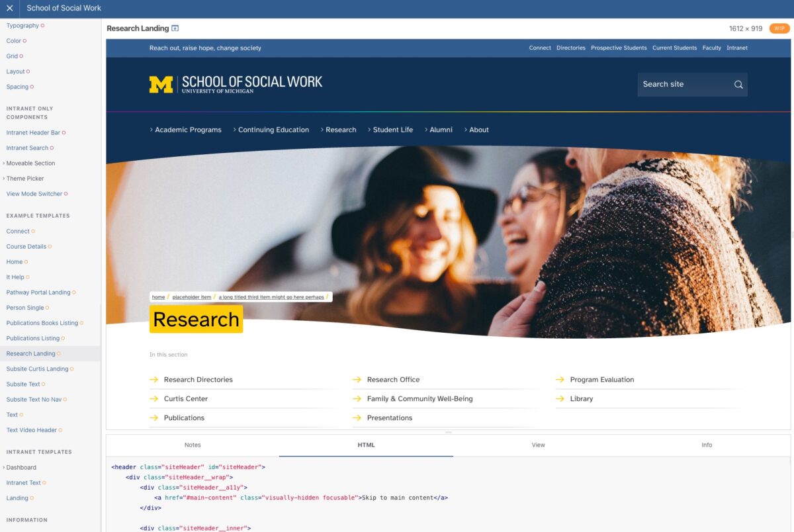794x532 pixels.
Task: Click the University of Michigan M logo
Action: pyautogui.click(x=161, y=84)
